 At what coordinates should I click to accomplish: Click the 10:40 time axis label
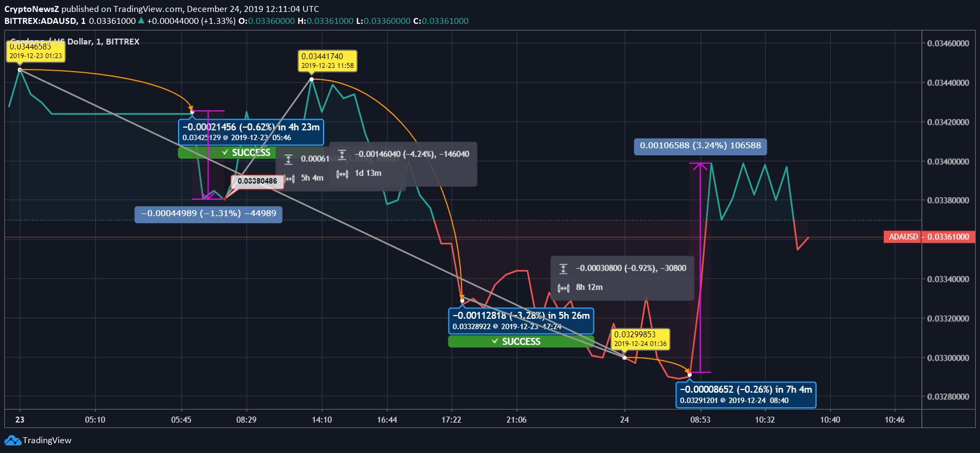tap(830, 420)
